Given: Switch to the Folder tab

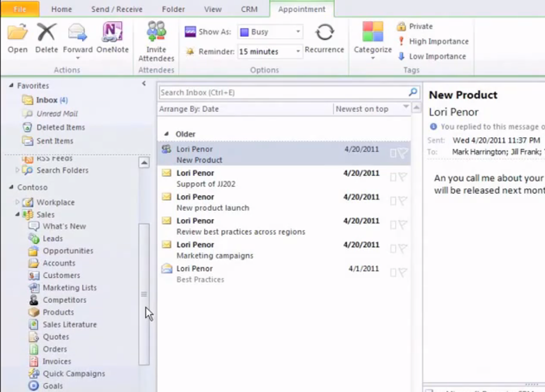Looking at the screenshot, I should pos(173,9).
